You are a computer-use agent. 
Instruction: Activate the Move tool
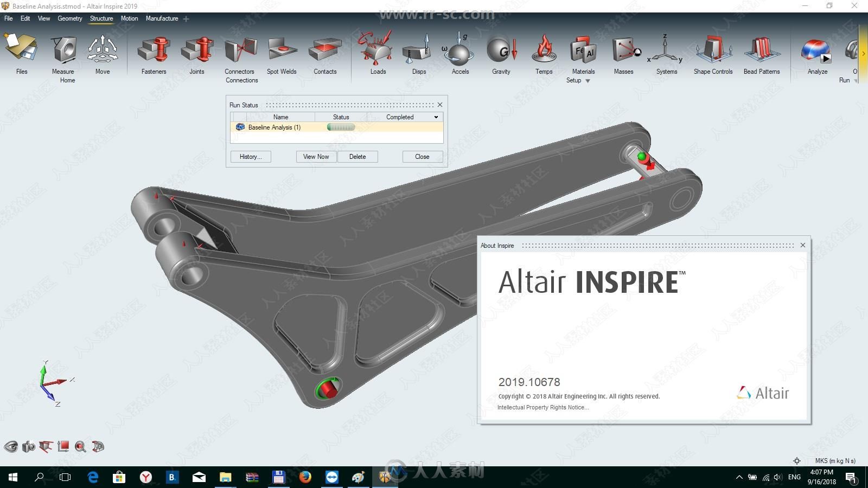(103, 49)
